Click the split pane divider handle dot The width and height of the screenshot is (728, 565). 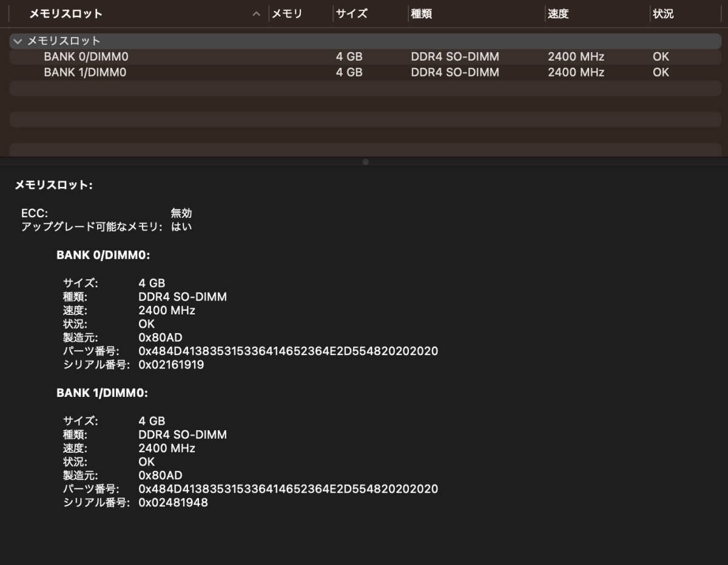(365, 162)
